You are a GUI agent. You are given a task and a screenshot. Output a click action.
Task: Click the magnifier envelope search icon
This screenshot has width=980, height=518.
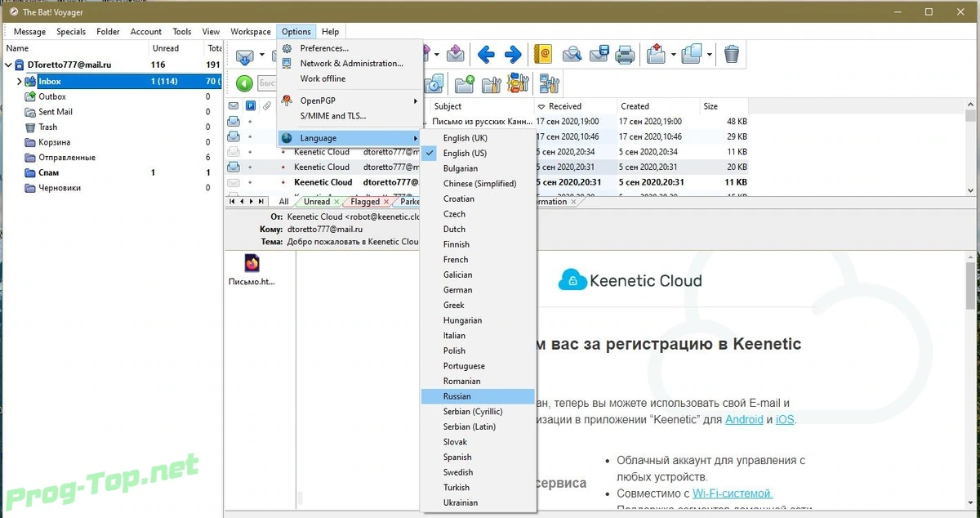point(572,55)
